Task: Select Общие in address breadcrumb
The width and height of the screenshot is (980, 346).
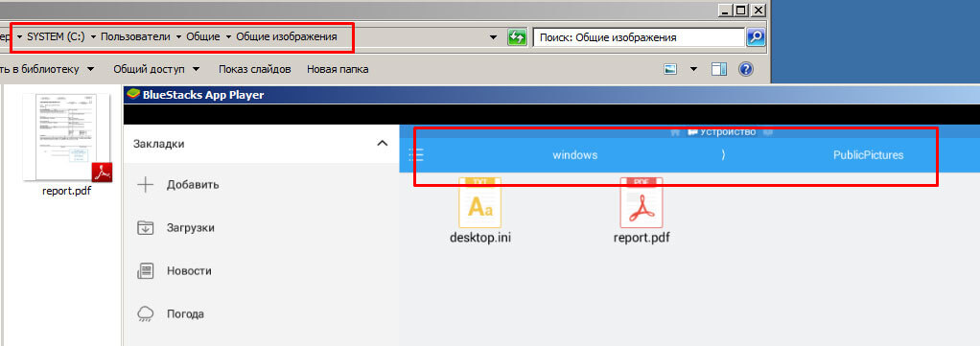Action: point(203,36)
